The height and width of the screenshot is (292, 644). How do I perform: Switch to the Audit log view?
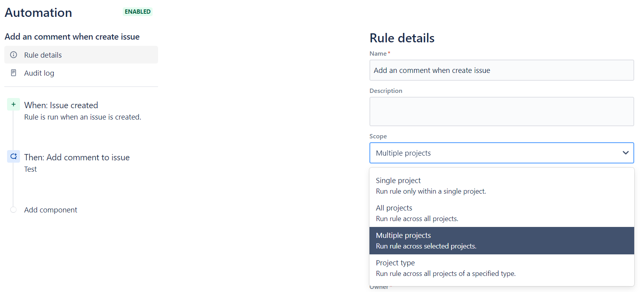[39, 73]
